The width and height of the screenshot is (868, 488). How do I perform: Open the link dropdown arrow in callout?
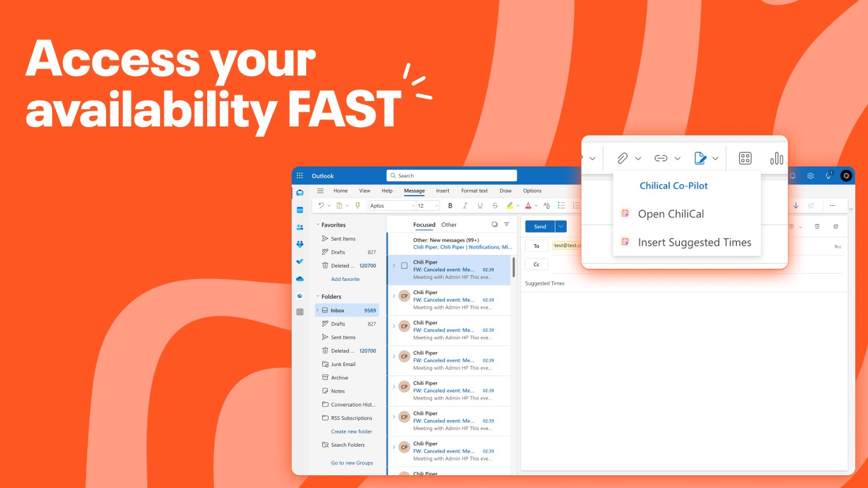(677, 158)
